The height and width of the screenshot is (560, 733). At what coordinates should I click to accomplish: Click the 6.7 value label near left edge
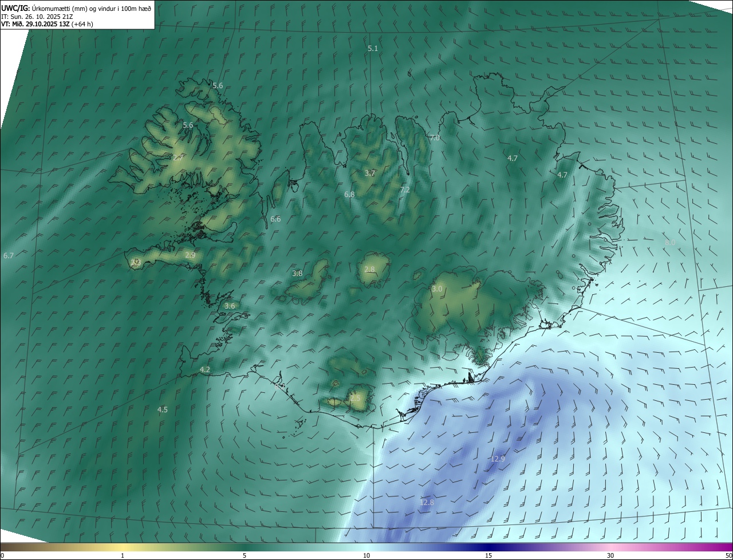tap(8, 255)
